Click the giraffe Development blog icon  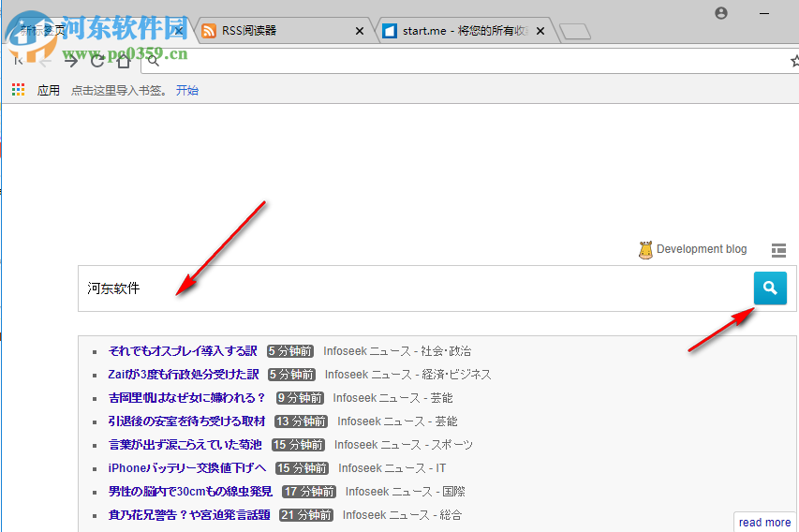tap(645, 250)
